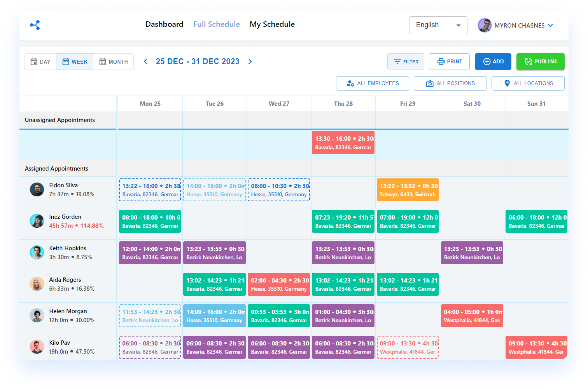This screenshot has height=389, width=588.
Task: Select Inez Gorden's profile picture
Action: pyautogui.click(x=37, y=221)
